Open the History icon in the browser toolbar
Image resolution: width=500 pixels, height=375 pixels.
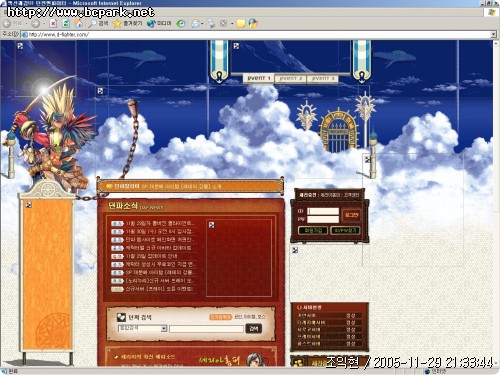[x=181, y=23]
